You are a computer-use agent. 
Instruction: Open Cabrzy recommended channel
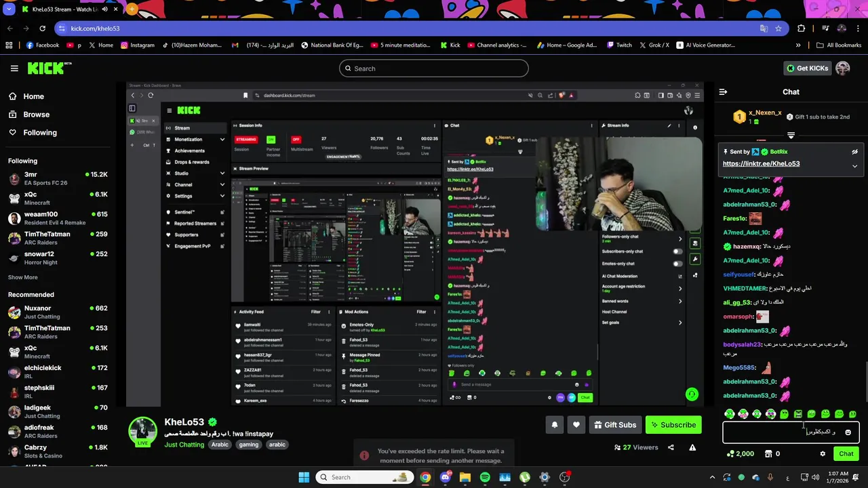pyautogui.click(x=58, y=451)
